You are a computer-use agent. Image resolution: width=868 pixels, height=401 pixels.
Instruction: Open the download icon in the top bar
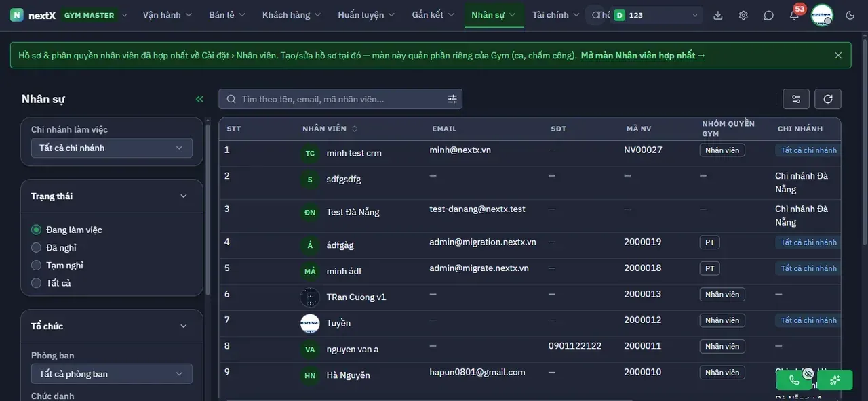pos(718,15)
